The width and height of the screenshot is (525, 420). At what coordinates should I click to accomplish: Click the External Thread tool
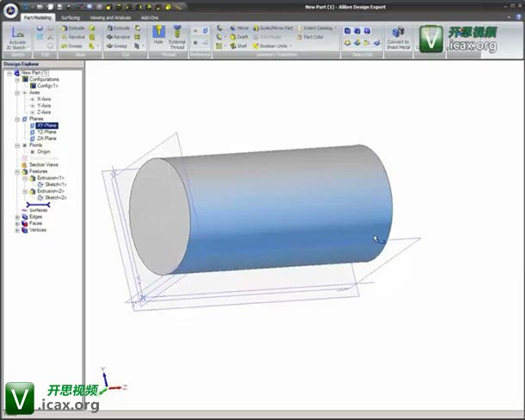[177, 38]
